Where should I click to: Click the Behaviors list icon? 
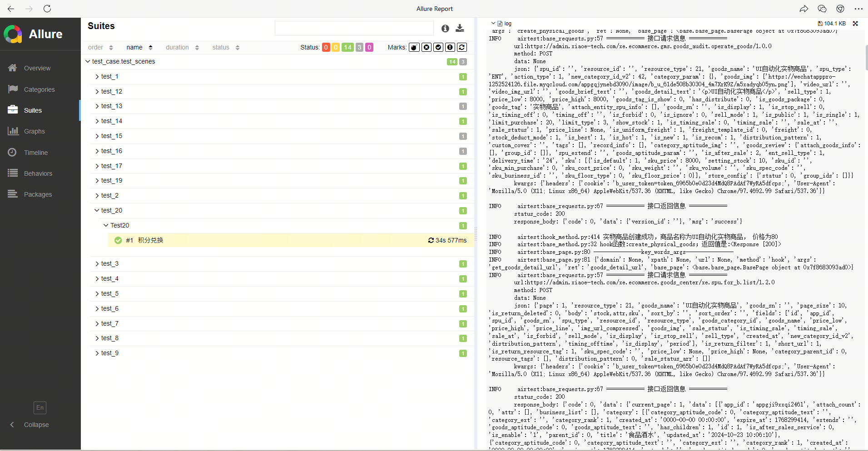tap(13, 173)
